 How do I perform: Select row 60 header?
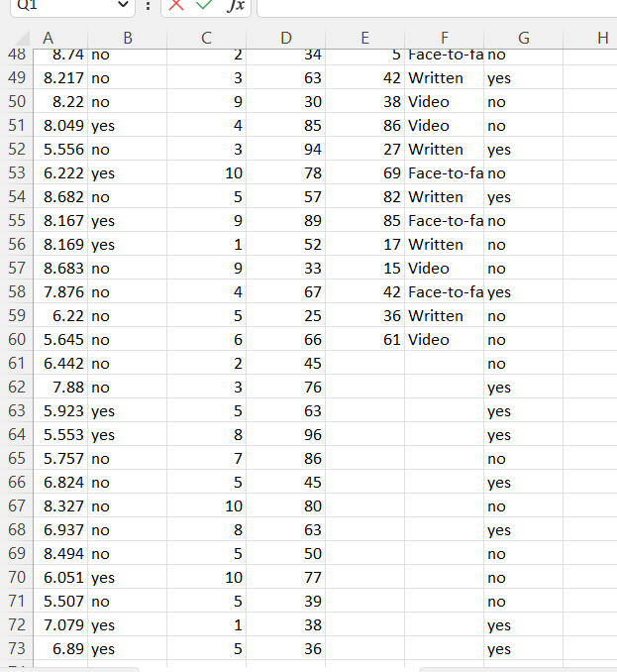click(x=17, y=339)
